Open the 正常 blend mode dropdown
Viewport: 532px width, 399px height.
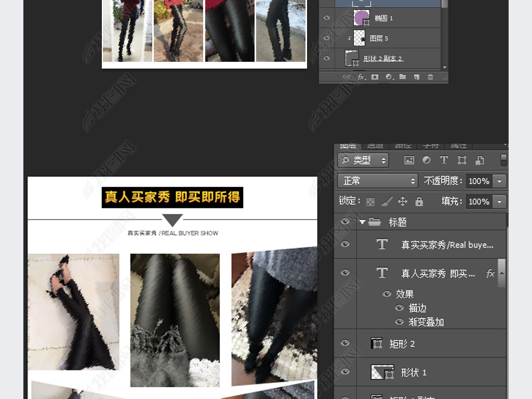[378, 181]
